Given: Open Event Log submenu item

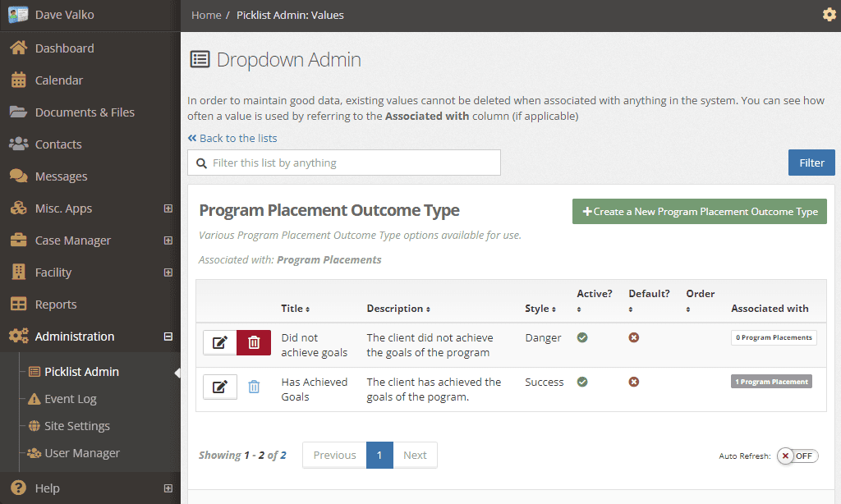Looking at the screenshot, I should pos(71,399).
